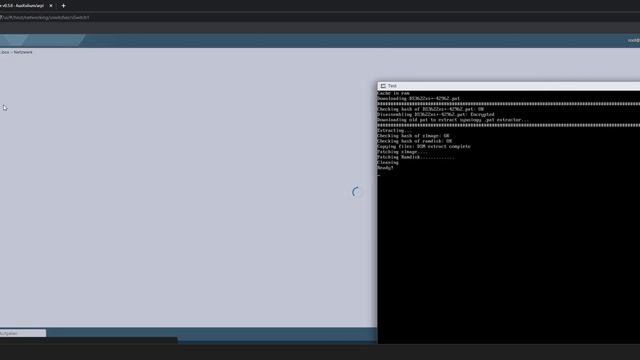
Task: Click the 'Ready!' console line
Action: click(x=385, y=168)
